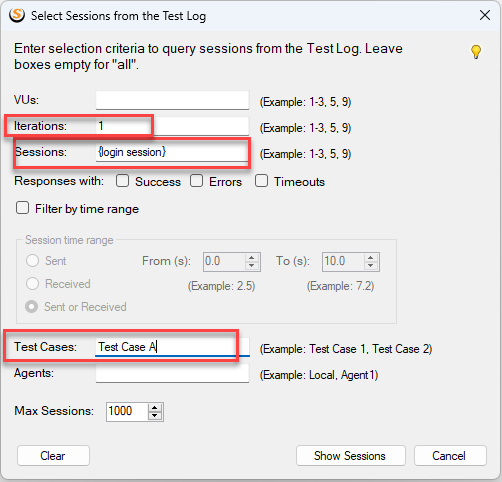Click into the Agents text box

(x=172, y=373)
